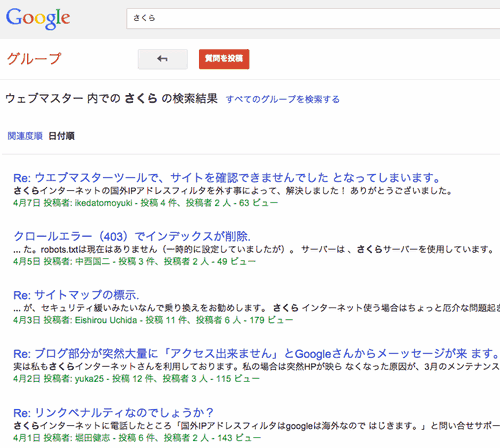Image resolution: width=500 pixels, height=448 pixels.
Task: Click the ウェブマスター 内での さくら の検索結果 heading
Action: click(111, 99)
